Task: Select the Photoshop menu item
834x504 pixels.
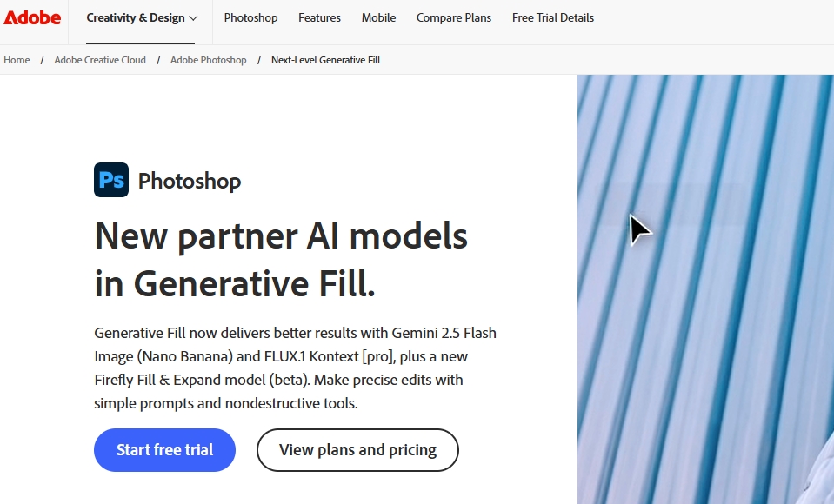Action: 250,17
